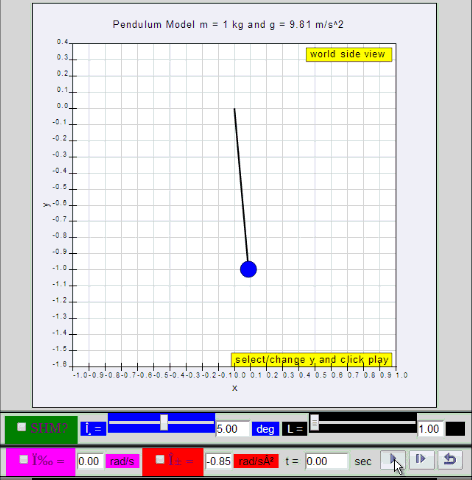Click the black length L slider handle
The width and height of the screenshot is (472, 480).
tap(315, 422)
